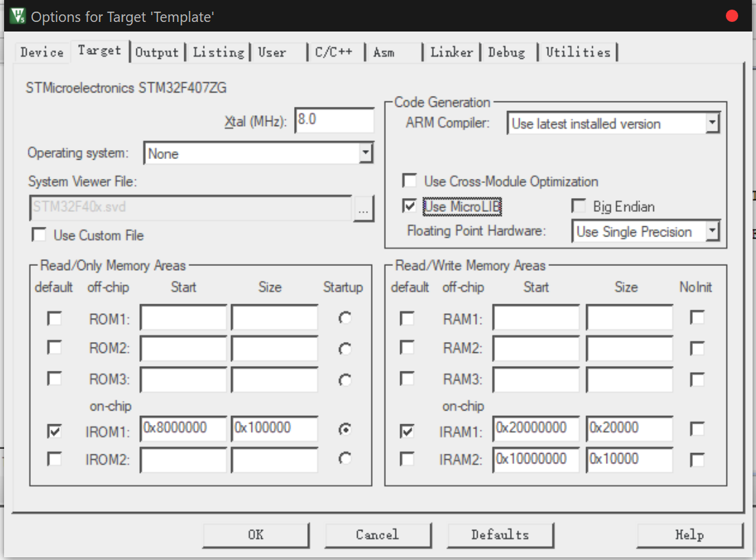This screenshot has width=756, height=560.
Task: Open the Listing tab
Action: pyautogui.click(x=219, y=52)
